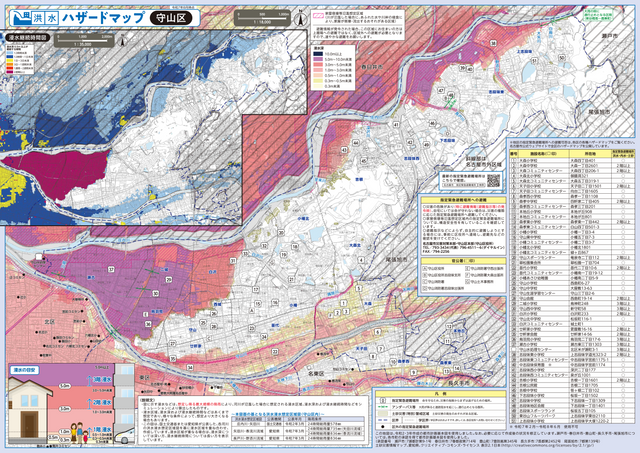Viewport: 640px width, 453px height.
Task: Click the 1:35,000 inset scale bar
Action: point(84,40)
